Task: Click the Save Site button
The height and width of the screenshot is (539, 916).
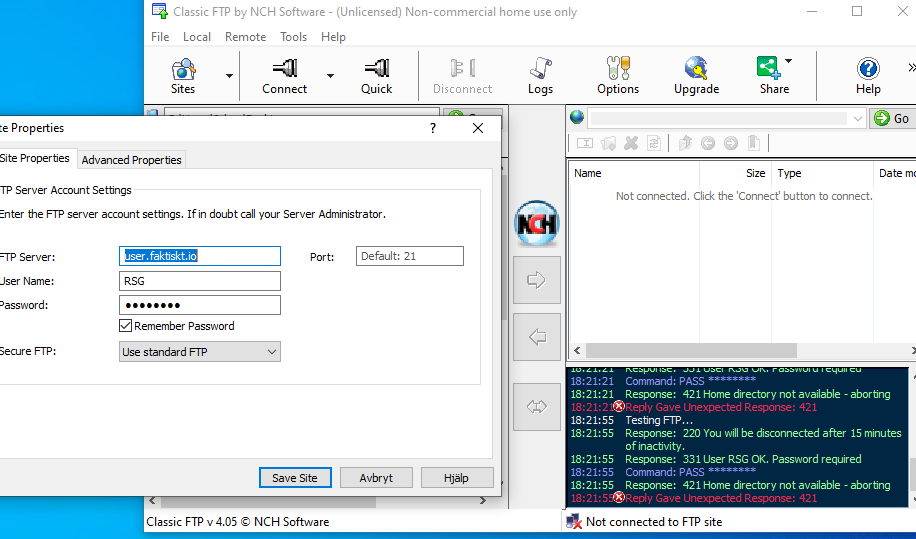Action: click(295, 478)
